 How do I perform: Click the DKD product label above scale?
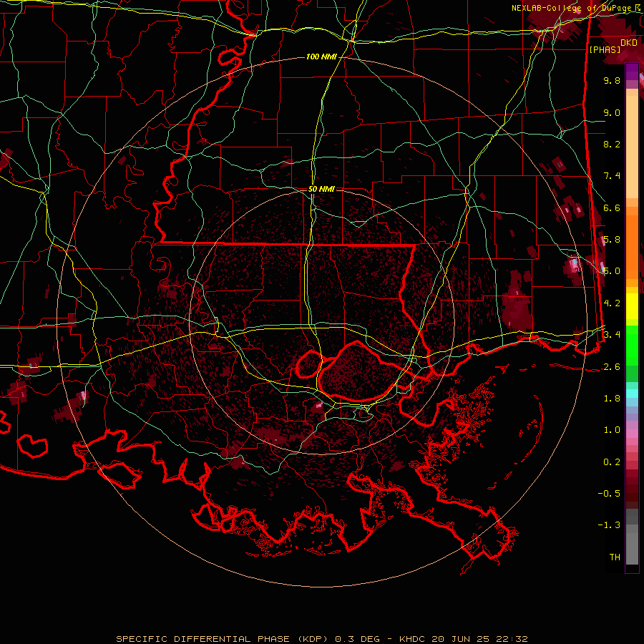click(x=629, y=42)
